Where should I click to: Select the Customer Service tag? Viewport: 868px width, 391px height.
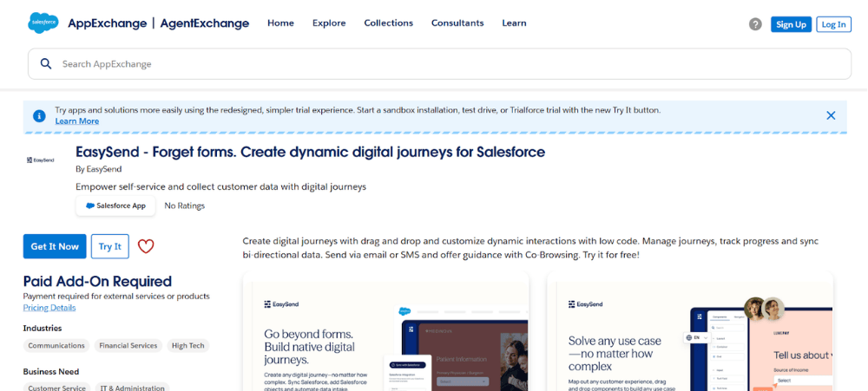pyautogui.click(x=57, y=388)
